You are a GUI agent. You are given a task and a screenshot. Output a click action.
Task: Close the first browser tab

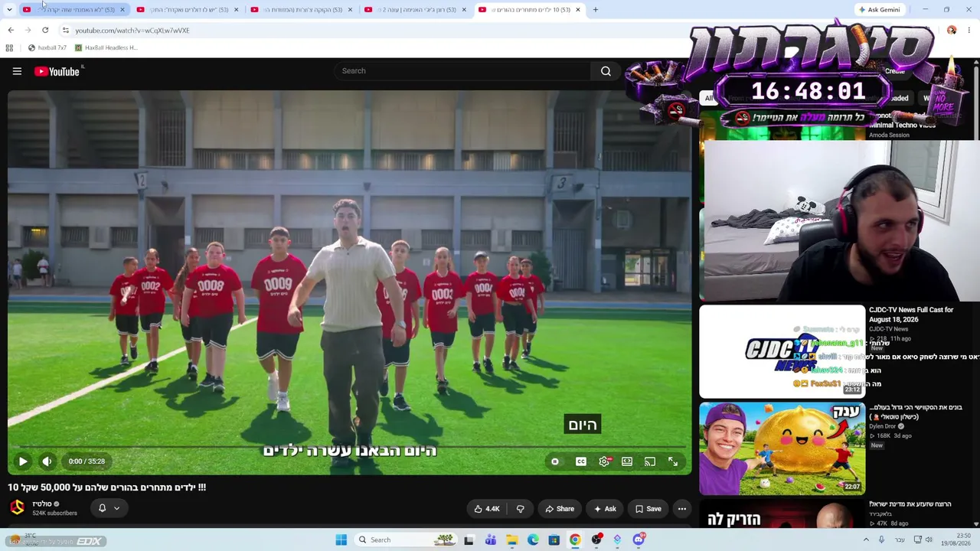coord(122,10)
